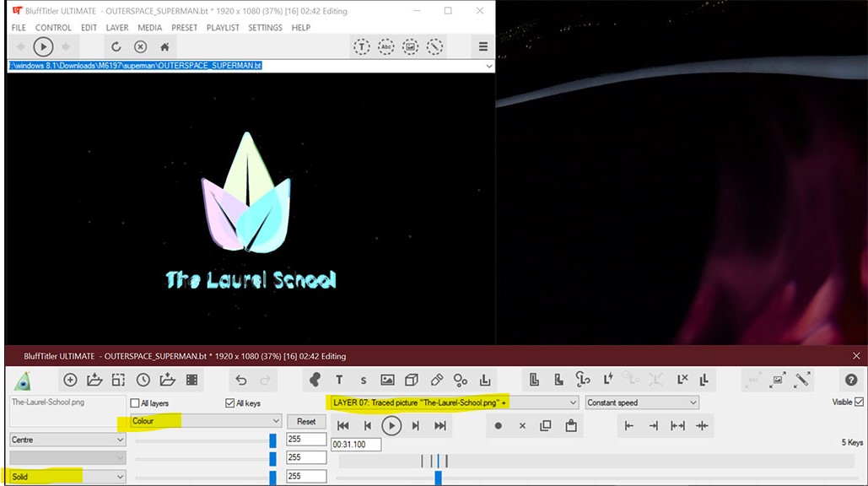Screen dimensions: 868x486
Task: Create a key with the record dot
Action: pos(499,425)
